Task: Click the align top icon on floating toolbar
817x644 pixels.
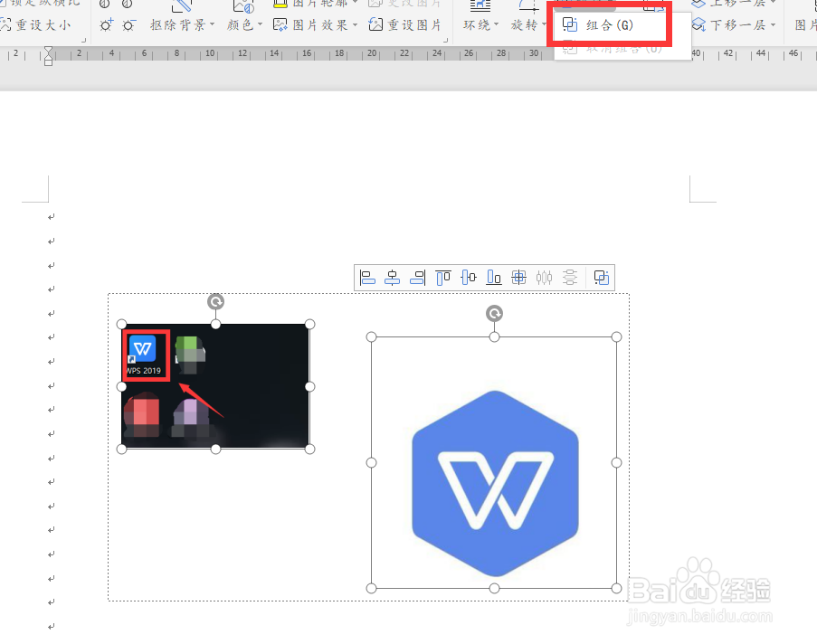Action: [x=443, y=278]
